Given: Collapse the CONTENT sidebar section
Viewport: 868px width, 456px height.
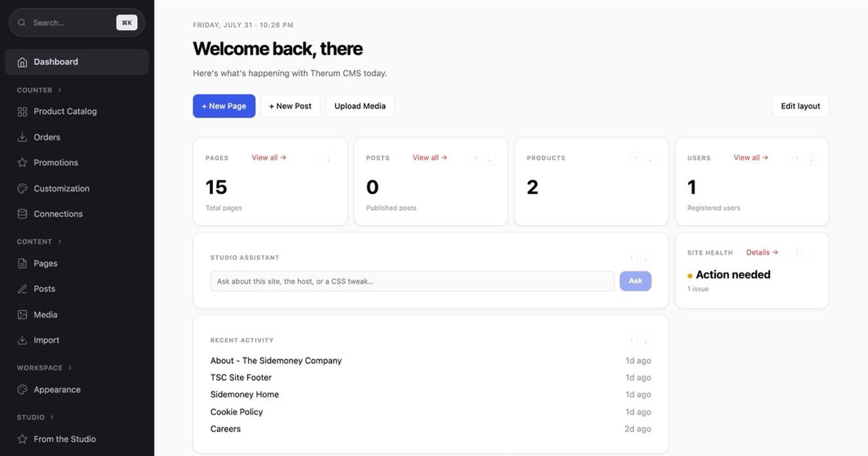Looking at the screenshot, I should (60, 242).
